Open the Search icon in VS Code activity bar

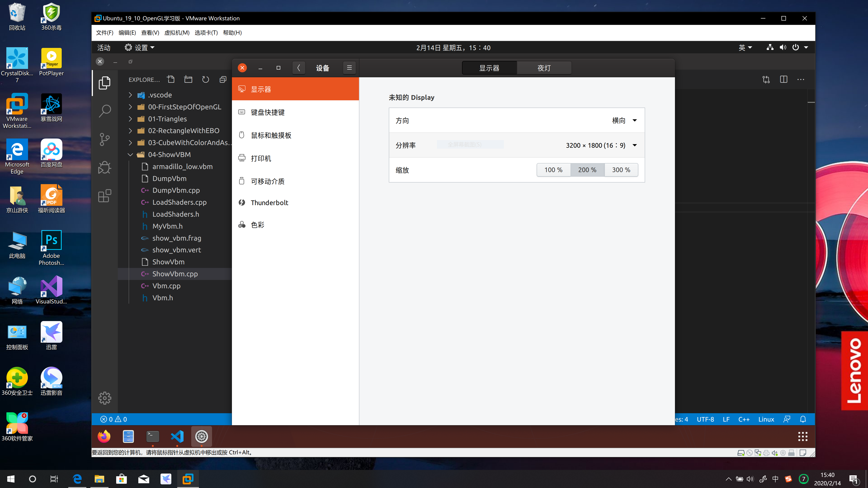pyautogui.click(x=104, y=111)
